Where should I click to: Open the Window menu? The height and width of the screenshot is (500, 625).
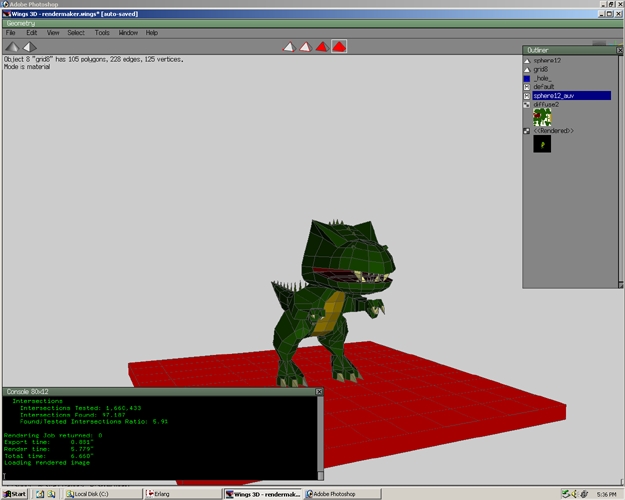(x=128, y=33)
